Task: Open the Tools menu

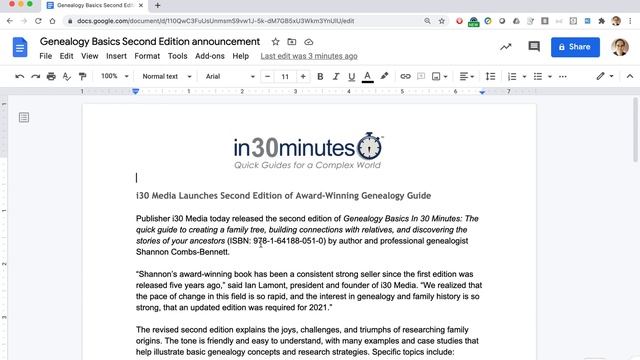Action: point(178,56)
